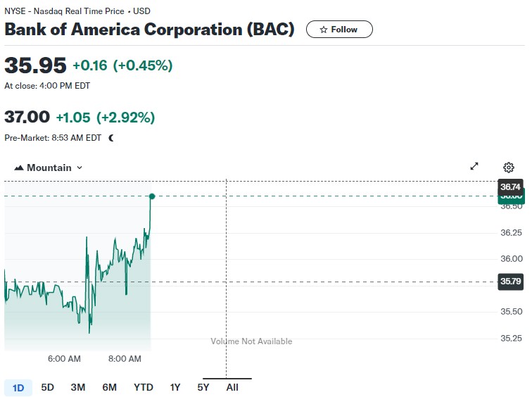Screen dimensions: 532x397
Task: Expand the Mountain chart type dropdown
Action: [x=80, y=168]
